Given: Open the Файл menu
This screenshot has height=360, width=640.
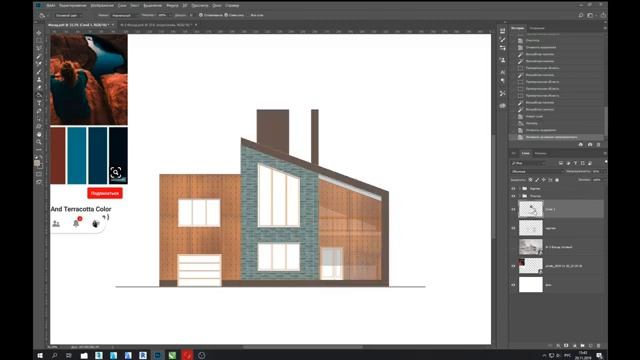Looking at the screenshot, I should pos(51,5).
